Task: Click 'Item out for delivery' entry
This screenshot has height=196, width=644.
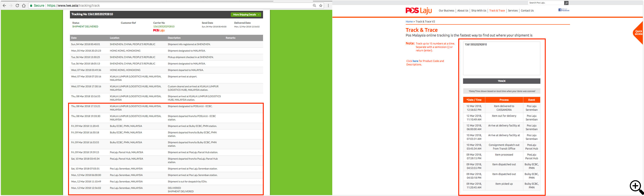Action: 504,116
